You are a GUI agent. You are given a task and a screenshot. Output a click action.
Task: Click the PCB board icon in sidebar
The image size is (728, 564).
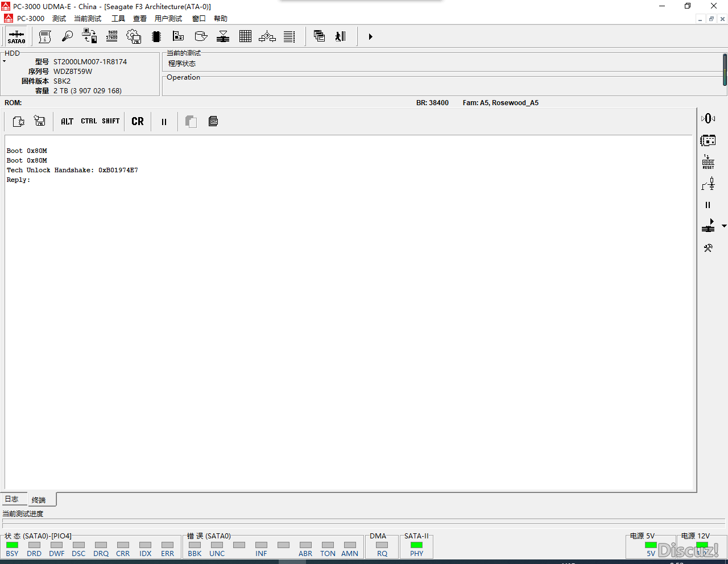[708, 140]
